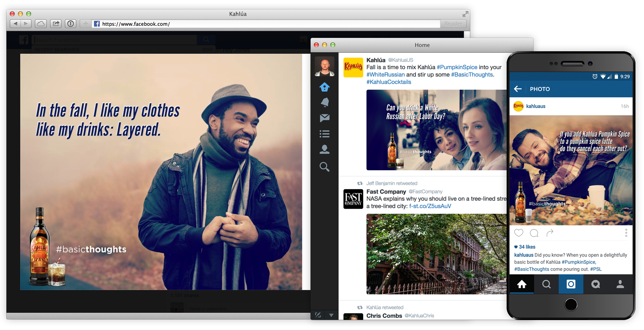Click the 1,151 shares text on Facebook
The image size is (644, 330).
click(184, 295)
